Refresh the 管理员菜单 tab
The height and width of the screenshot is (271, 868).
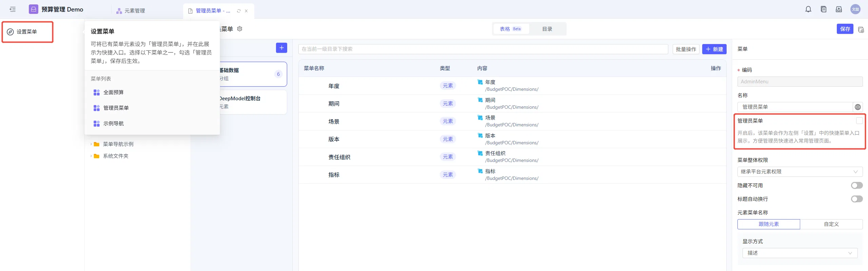point(239,11)
